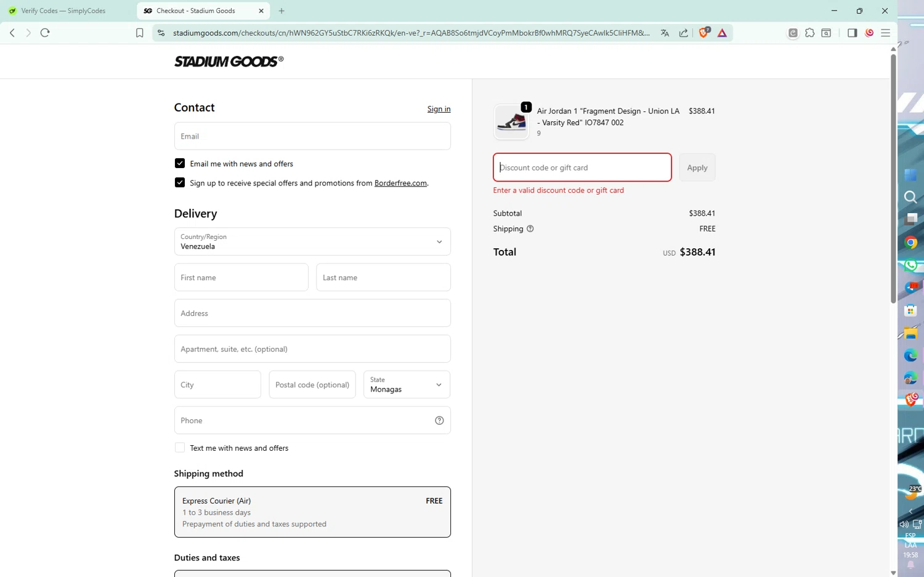Click the shipping info question mark
Screen dimensions: 924x577
(x=530, y=228)
